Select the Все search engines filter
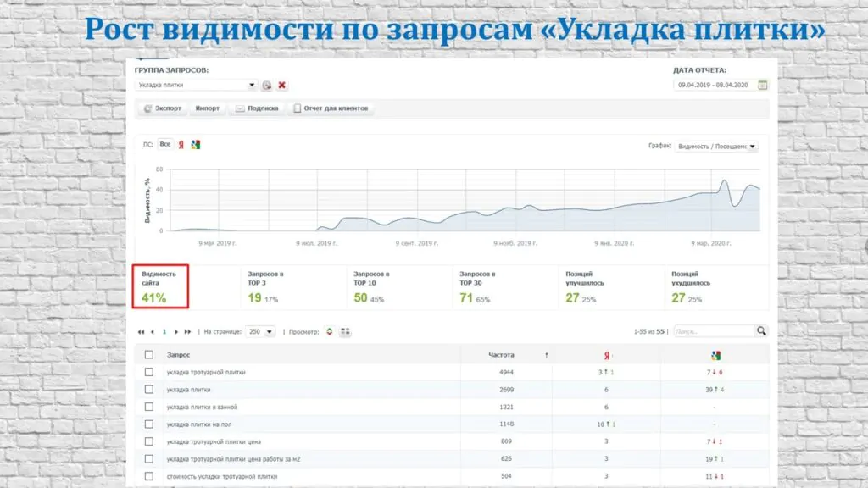The height and width of the screenshot is (488, 868). [x=165, y=144]
